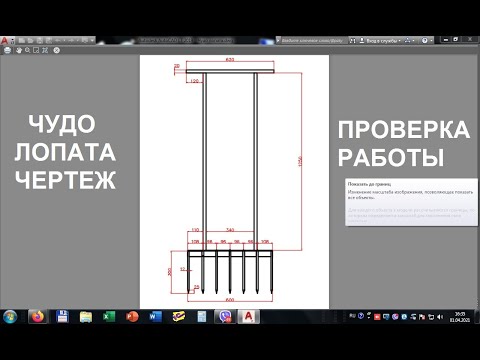This screenshot has width=480, height=360.
Task: Click the Open file icon in the quick access toolbar
Action: (x=31, y=41)
